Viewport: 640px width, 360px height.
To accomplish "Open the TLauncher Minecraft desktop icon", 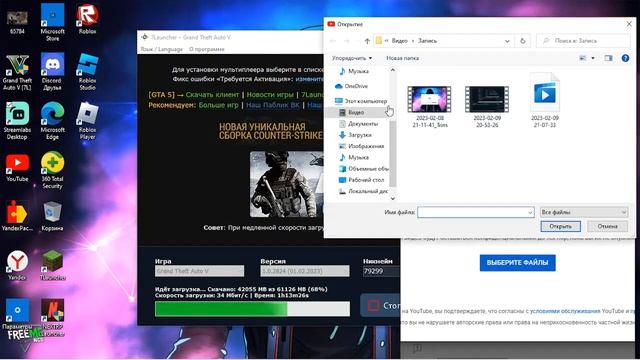I will pyautogui.click(x=52, y=265).
